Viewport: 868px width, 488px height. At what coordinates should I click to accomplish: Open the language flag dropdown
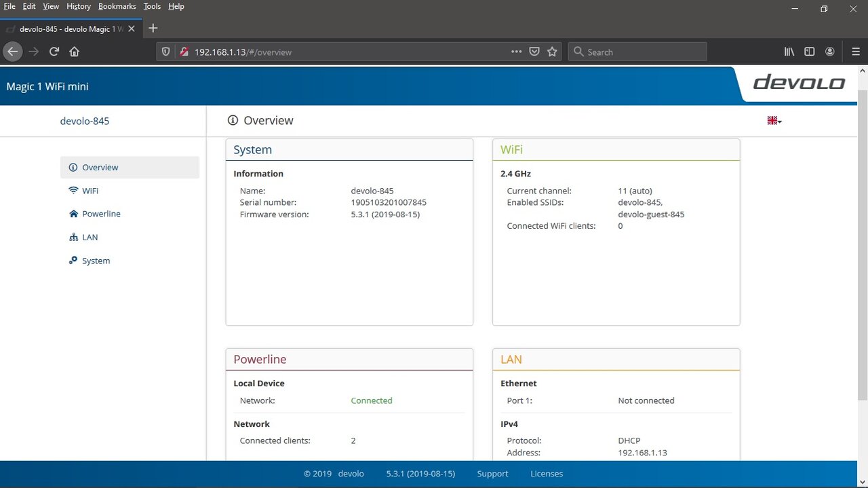(x=774, y=121)
